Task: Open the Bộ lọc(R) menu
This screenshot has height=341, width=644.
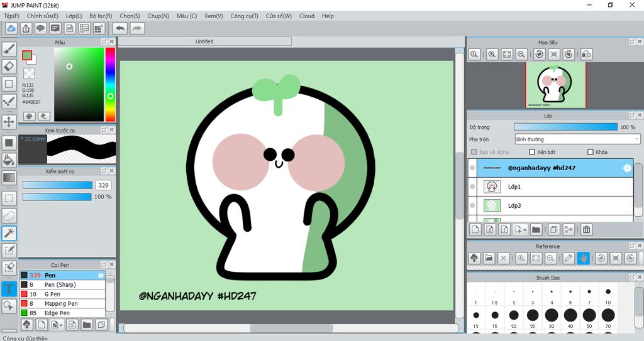Action: point(101,16)
